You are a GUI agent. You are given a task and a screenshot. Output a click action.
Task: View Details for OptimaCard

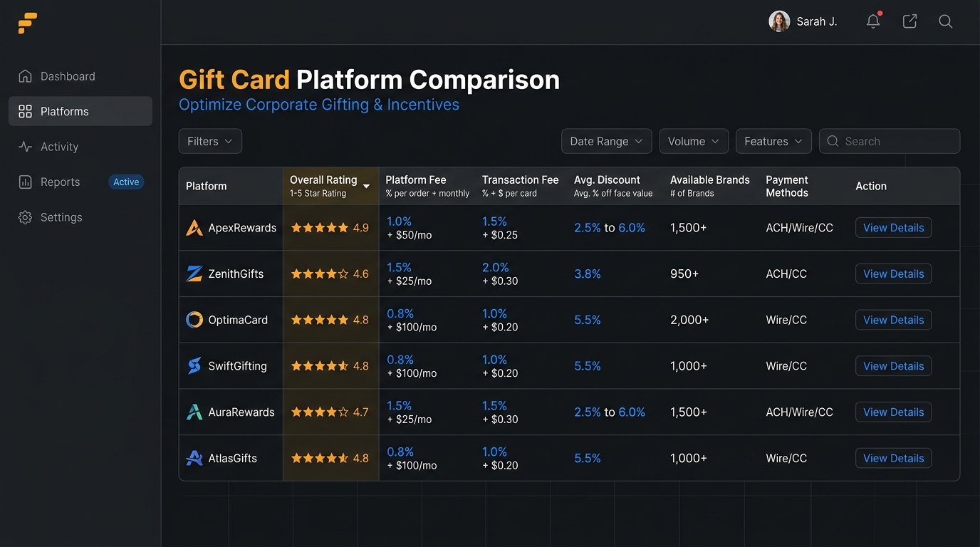(x=893, y=320)
